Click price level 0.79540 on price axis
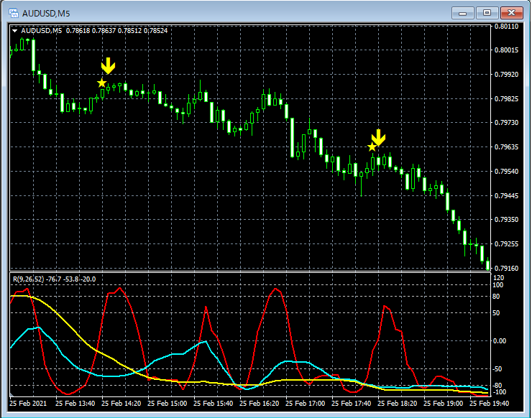532x418 pixels. [506, 172]
